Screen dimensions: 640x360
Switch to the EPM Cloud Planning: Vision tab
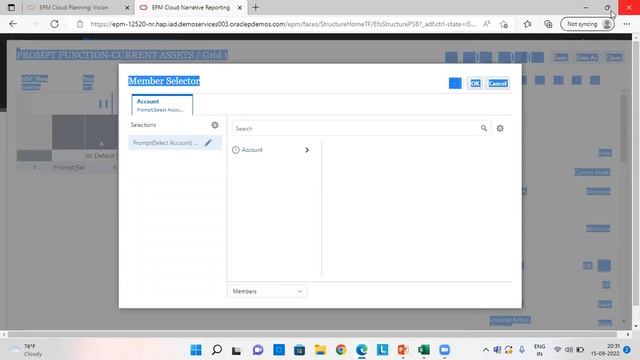(x=73, y=7)
